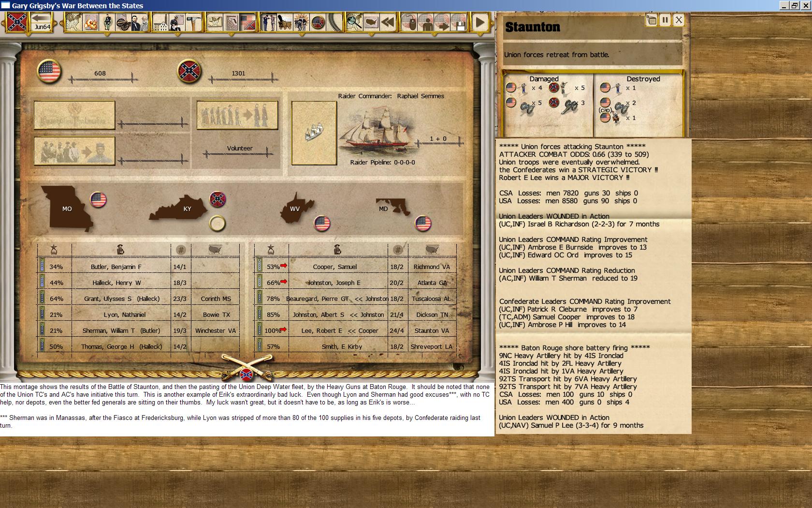
Task: Click the mouse settings toolbar icon
Action: [410, 22]
